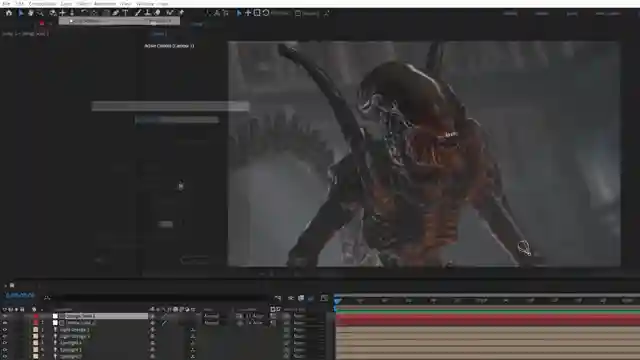Toggle the timeline frame blending switch icon
Screen dimensions: 640x360
click(x=301, y=298)
